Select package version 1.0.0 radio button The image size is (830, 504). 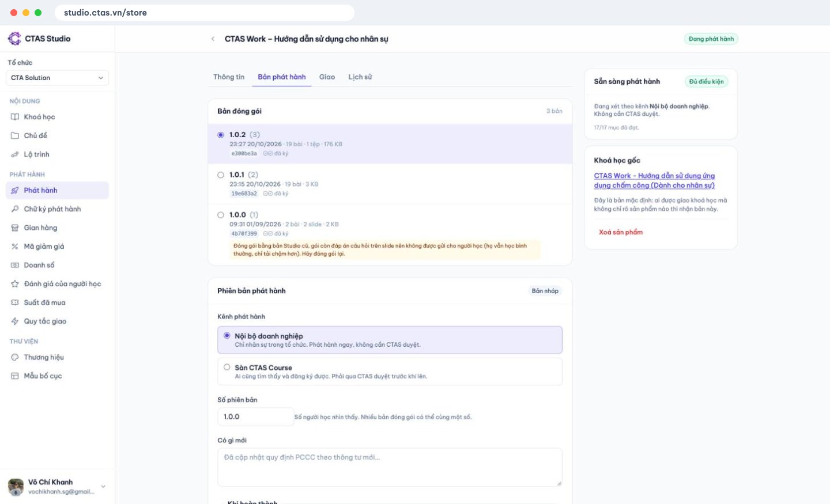click(x=221, y=215)
